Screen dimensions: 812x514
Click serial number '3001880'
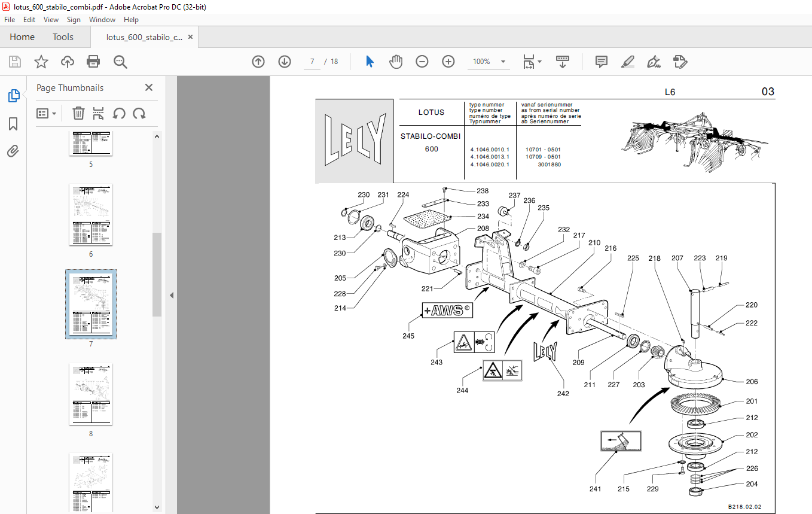[x=549, y=164]
